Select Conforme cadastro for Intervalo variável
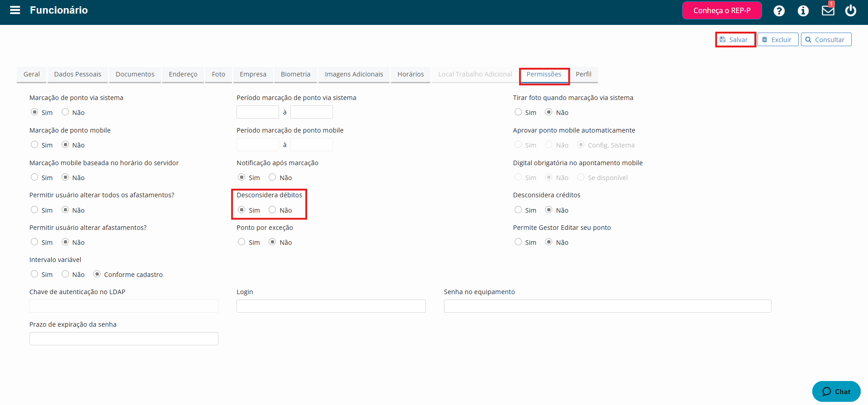This screenshot has width=868, height=405. click(97, 274)
